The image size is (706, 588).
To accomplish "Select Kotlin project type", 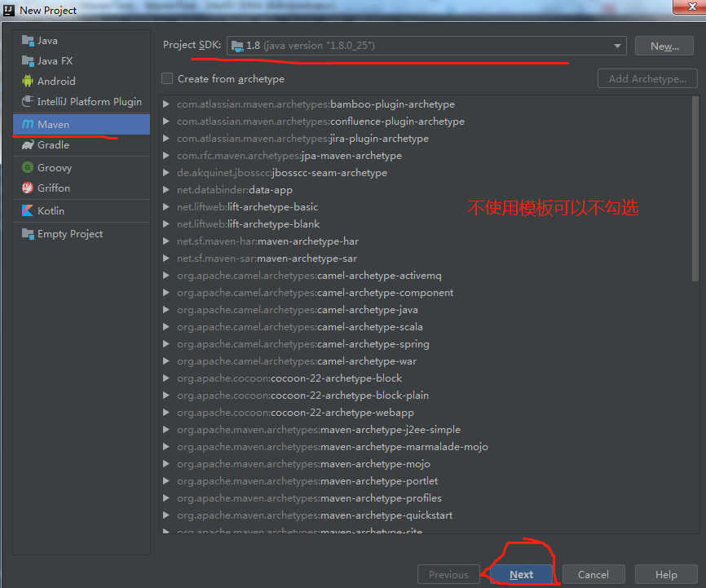I will 82,211.
